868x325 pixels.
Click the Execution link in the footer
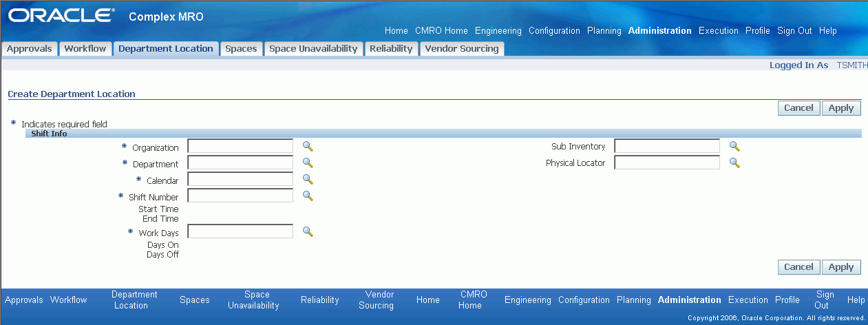[x=748, y=300]
